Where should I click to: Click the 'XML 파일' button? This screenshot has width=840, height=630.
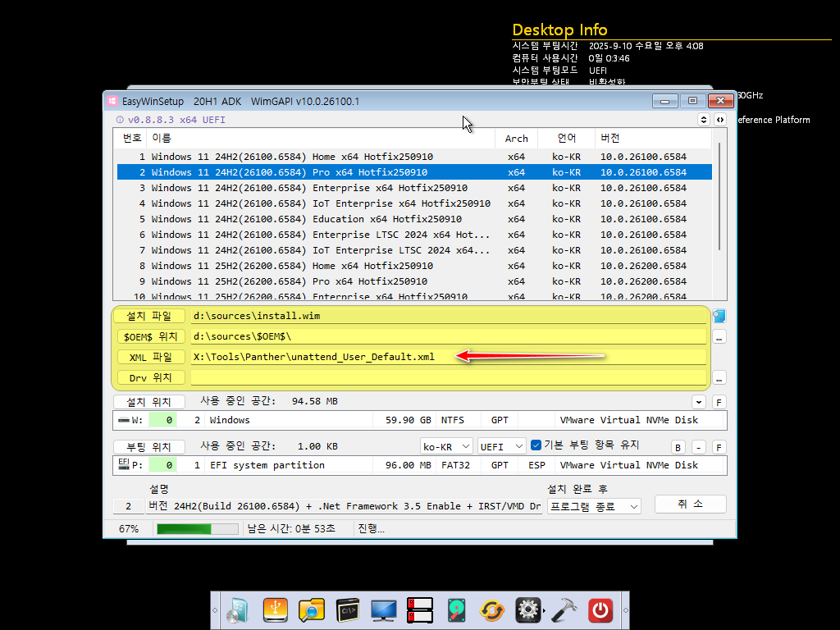click(x=150, y=358)
